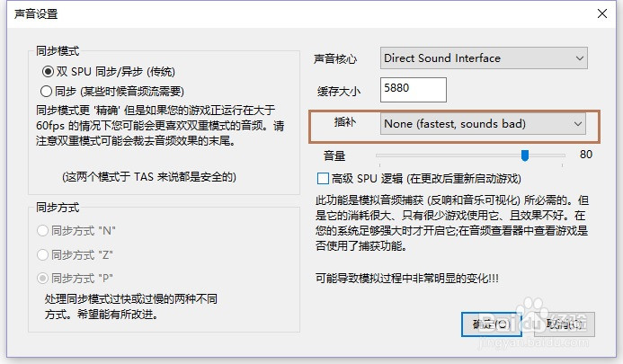Click the 音量 volume slider handle
This screenshot has width=623, height=364.
pos(525,155)
